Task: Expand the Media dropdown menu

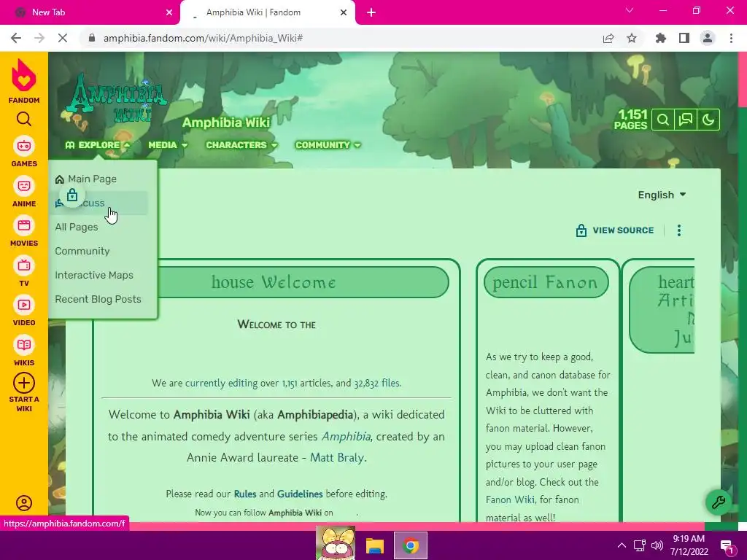Action: (168, 145)
